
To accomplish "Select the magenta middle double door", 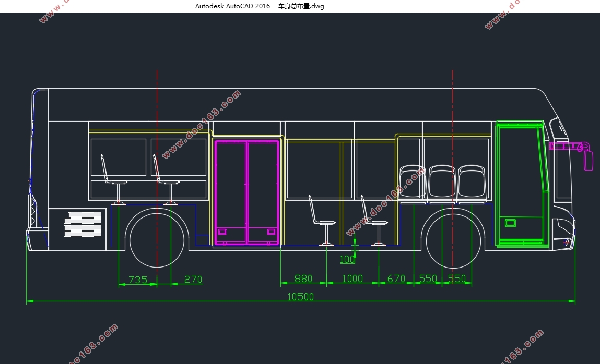I will point(247,192).
